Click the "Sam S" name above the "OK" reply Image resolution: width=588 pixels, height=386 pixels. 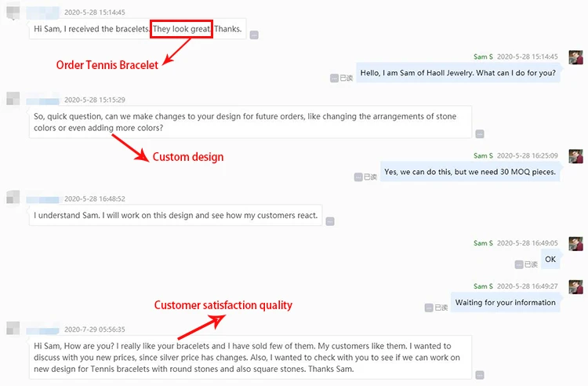coord(483,243)
